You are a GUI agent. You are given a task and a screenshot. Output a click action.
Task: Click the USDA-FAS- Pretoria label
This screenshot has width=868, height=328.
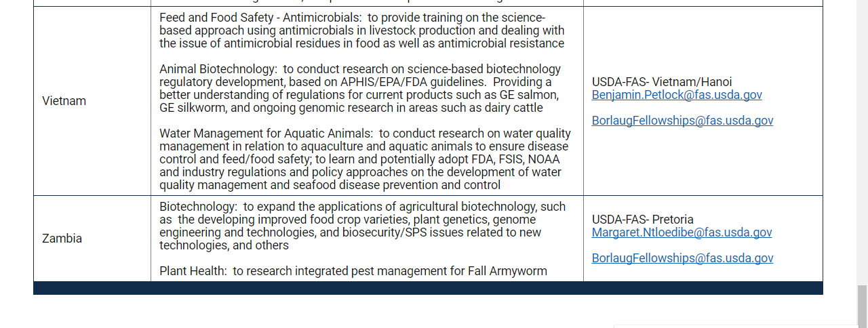tap(643, 220)
